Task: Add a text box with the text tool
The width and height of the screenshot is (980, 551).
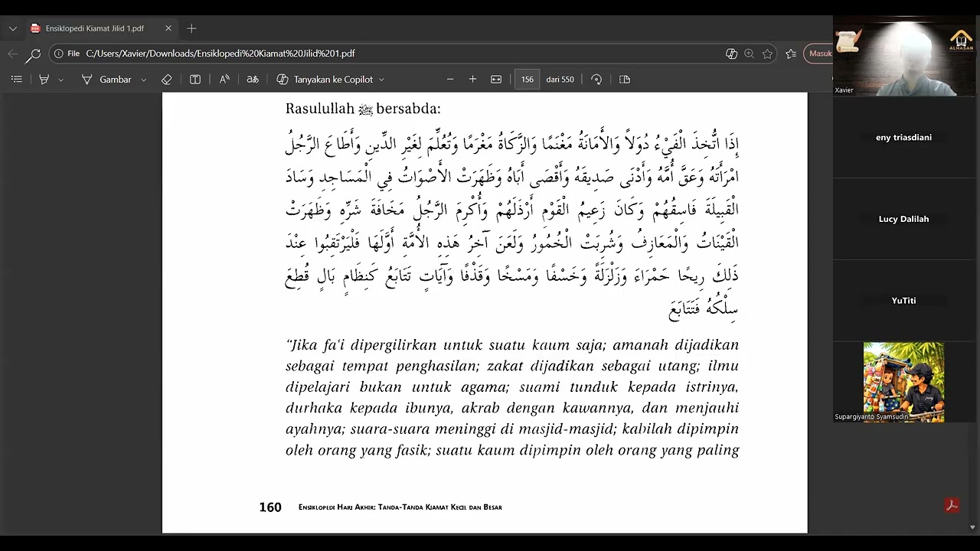Action: (195, 80)
